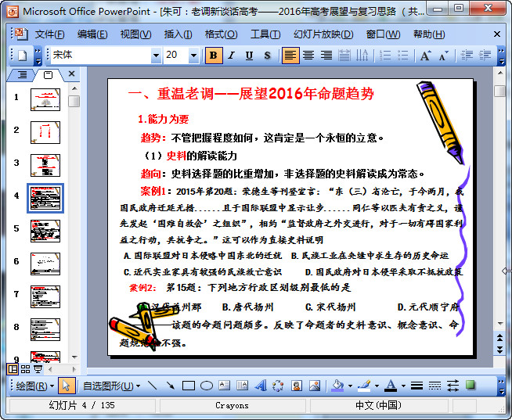The height and width of the screenshot is (420, 512).
Task: Select slide 2 thumbnail
Action: (45, 132)
